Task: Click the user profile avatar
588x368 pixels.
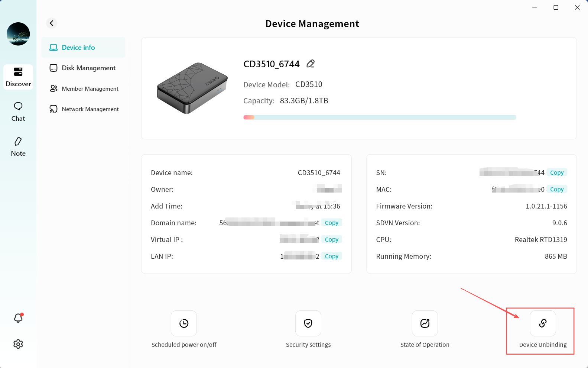Action: tap(18, 34)
